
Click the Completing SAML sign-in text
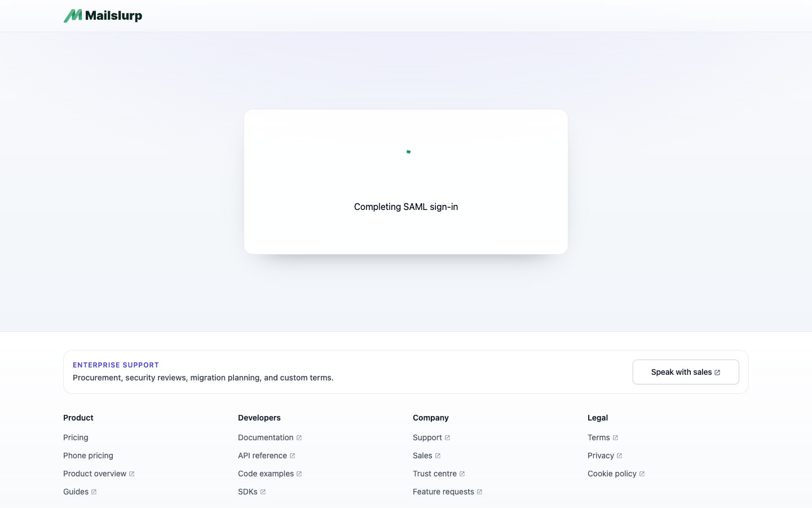coord(406,207)
